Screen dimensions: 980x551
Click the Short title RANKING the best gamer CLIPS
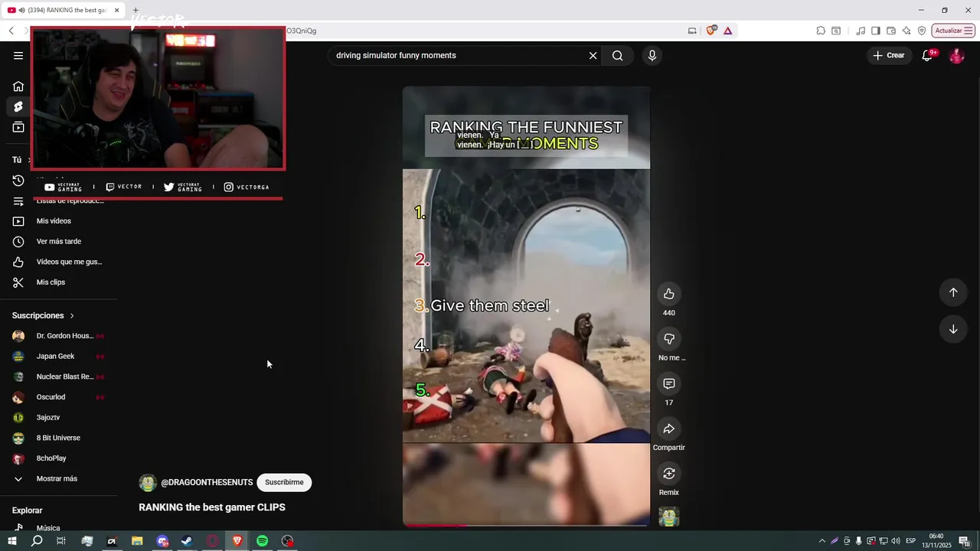point(212,507)
